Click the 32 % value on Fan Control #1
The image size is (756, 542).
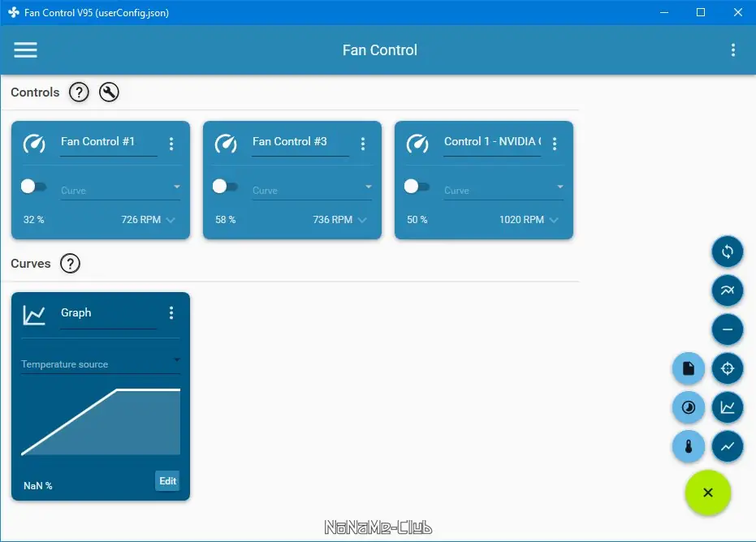pos(34,220)
